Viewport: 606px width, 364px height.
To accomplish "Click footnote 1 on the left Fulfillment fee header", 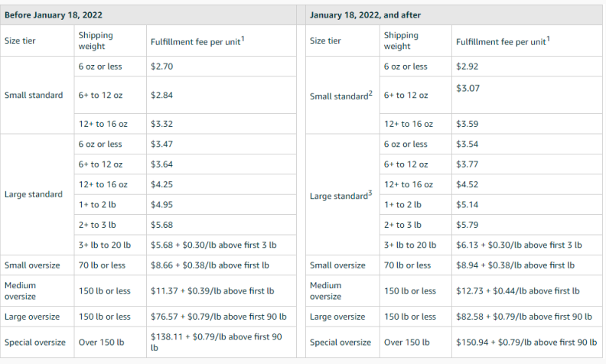I will [243, 39].
